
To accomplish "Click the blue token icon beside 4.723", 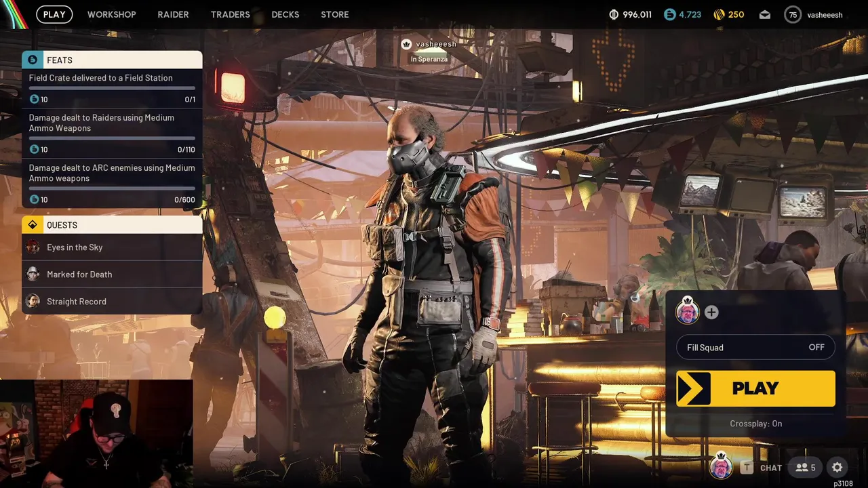I will [x=670, y=14].
